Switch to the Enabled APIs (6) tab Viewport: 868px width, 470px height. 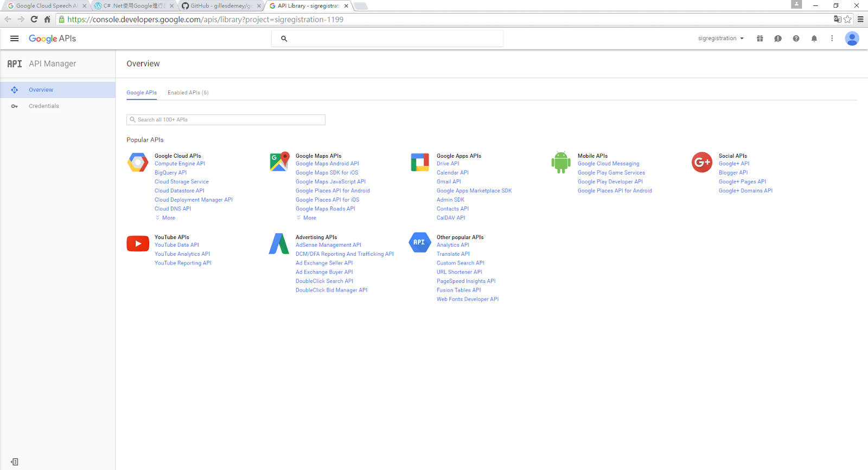point(188,93)
